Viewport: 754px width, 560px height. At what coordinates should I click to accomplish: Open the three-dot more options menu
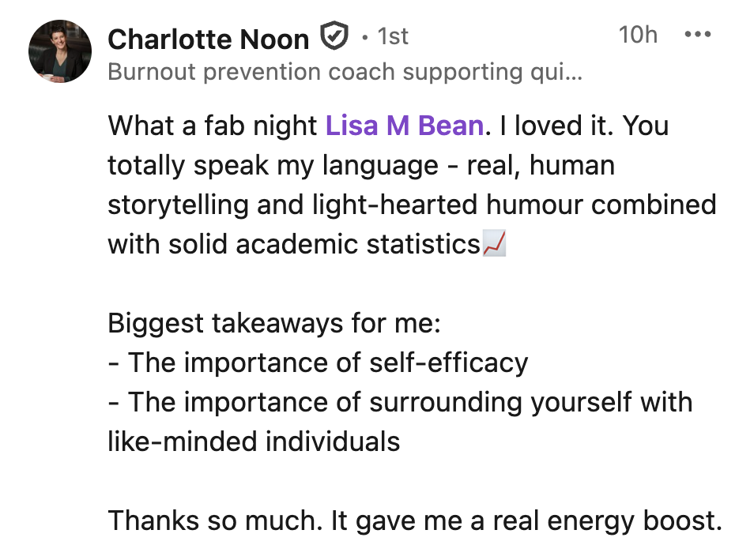(697, 35)
